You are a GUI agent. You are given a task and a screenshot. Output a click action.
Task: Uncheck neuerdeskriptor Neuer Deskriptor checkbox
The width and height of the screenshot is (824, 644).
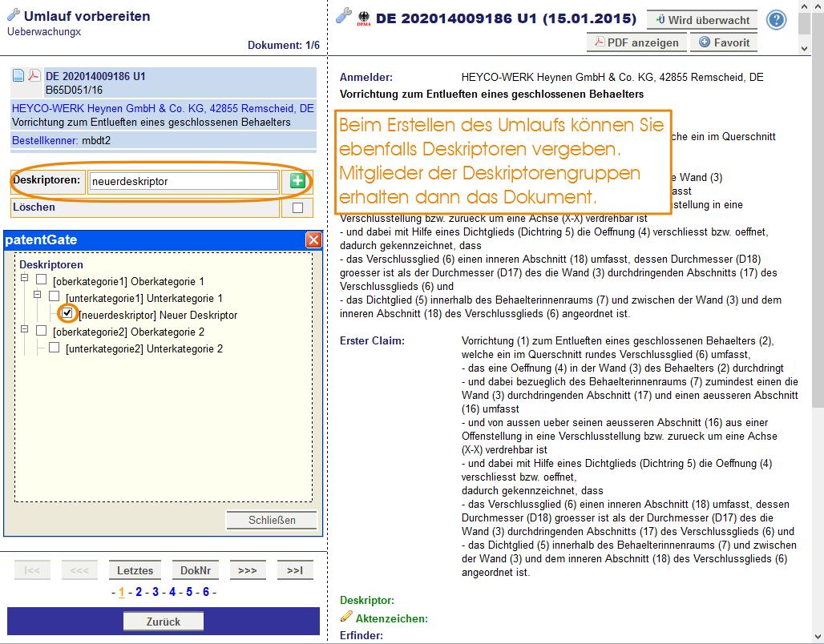(67, 313)
